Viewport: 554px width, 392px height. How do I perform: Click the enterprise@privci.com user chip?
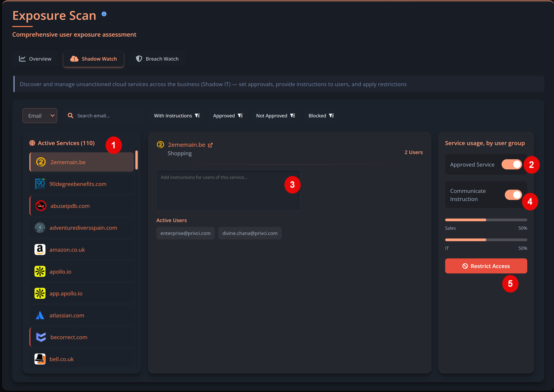[185, 233]
